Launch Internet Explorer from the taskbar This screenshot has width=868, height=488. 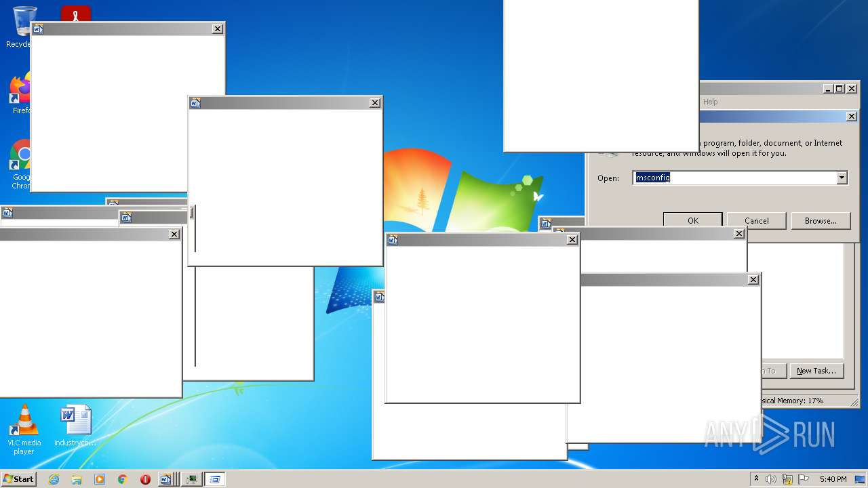coord(54,479)
